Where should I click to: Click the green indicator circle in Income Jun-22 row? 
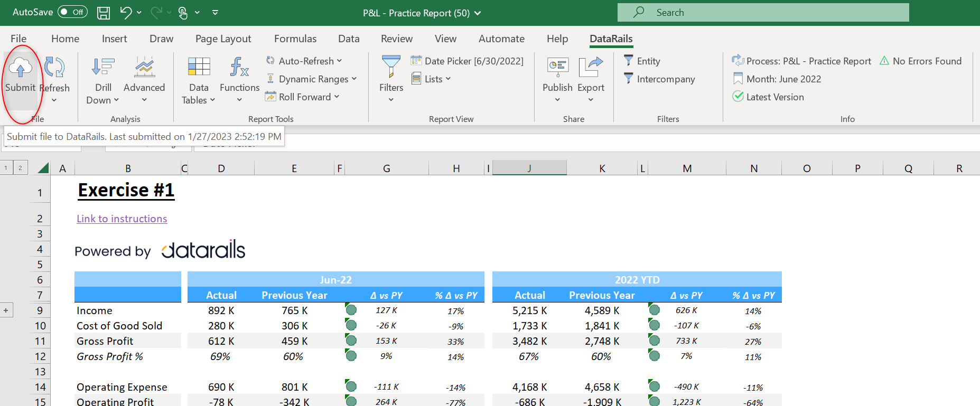(x=351, y=310)
